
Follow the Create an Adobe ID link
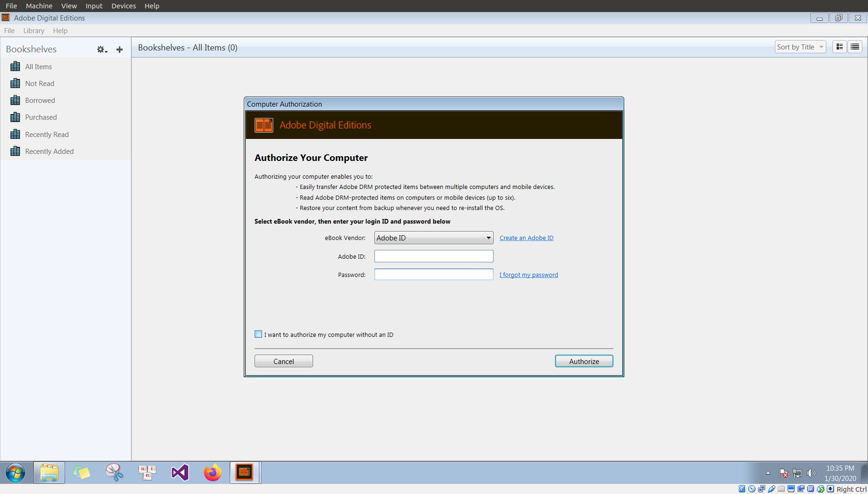(x=527, y=238)
